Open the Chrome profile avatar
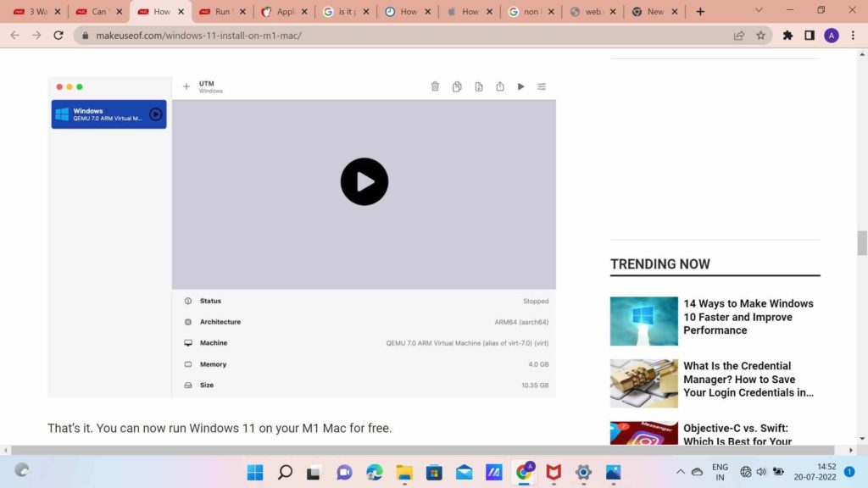Image resolution: width=868 pixels, height=488 pixels. [832, 36]
